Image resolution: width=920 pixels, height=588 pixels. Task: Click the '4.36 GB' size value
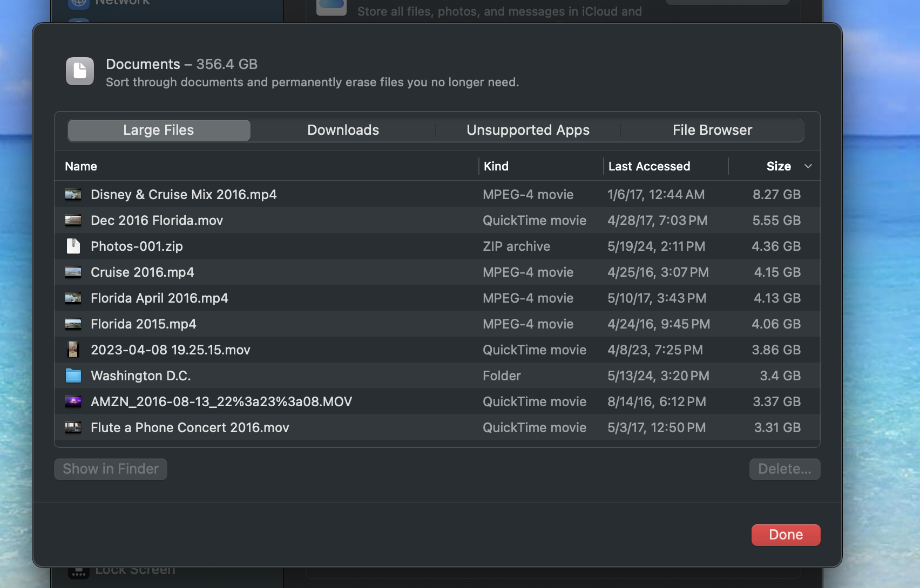click(776, 246)
